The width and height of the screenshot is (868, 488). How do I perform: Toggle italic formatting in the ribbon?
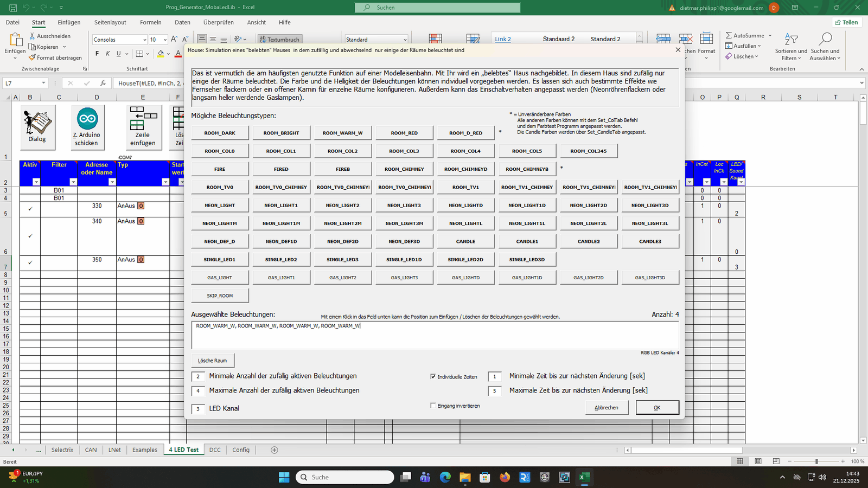[108, 54]
